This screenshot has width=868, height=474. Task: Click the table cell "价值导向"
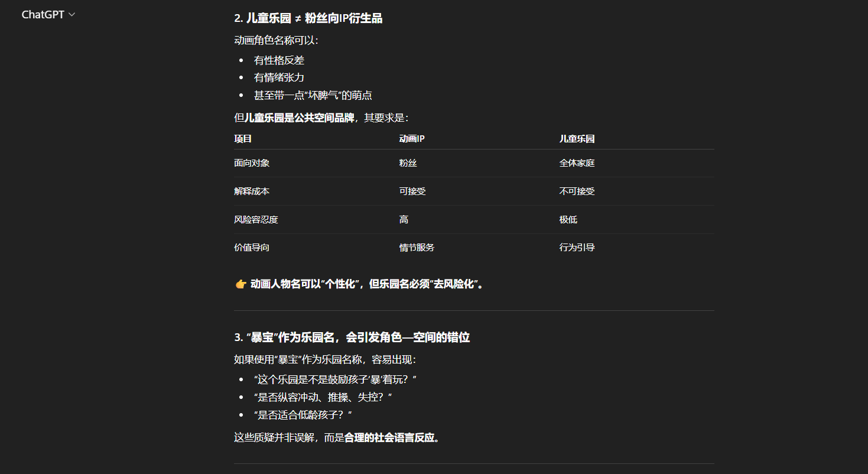252,248
